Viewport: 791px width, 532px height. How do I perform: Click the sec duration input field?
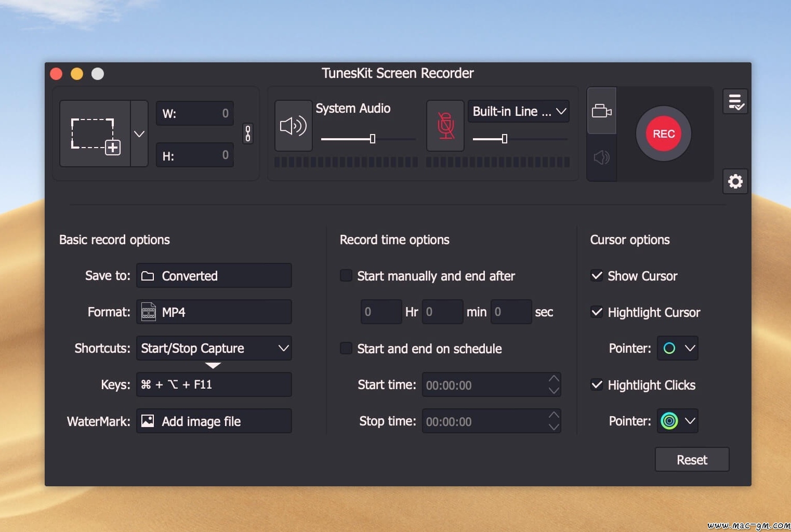(511, 312)
